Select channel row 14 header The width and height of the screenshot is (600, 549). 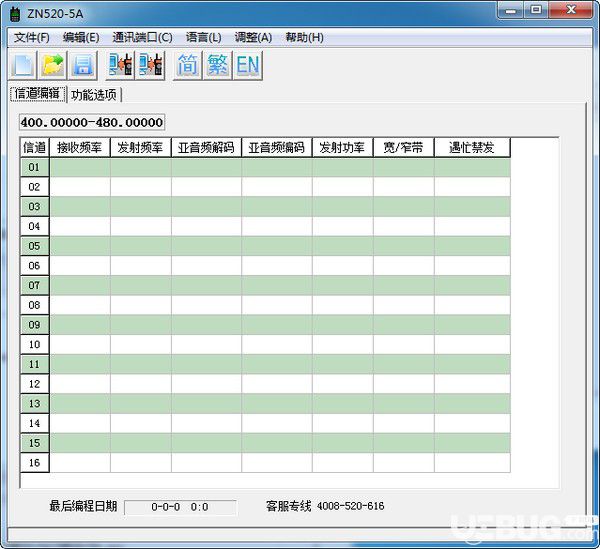click(x=34, y=423)
